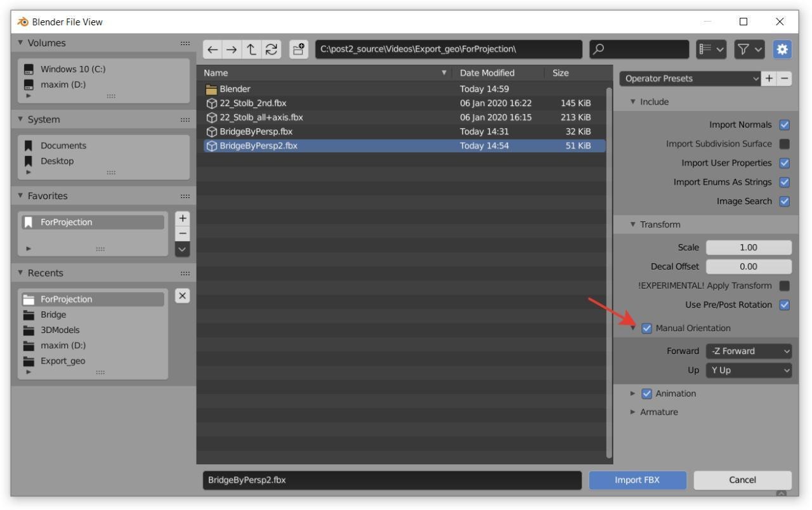Create a new directory icon
Screen dimensions: 812x510
(298, 50)
